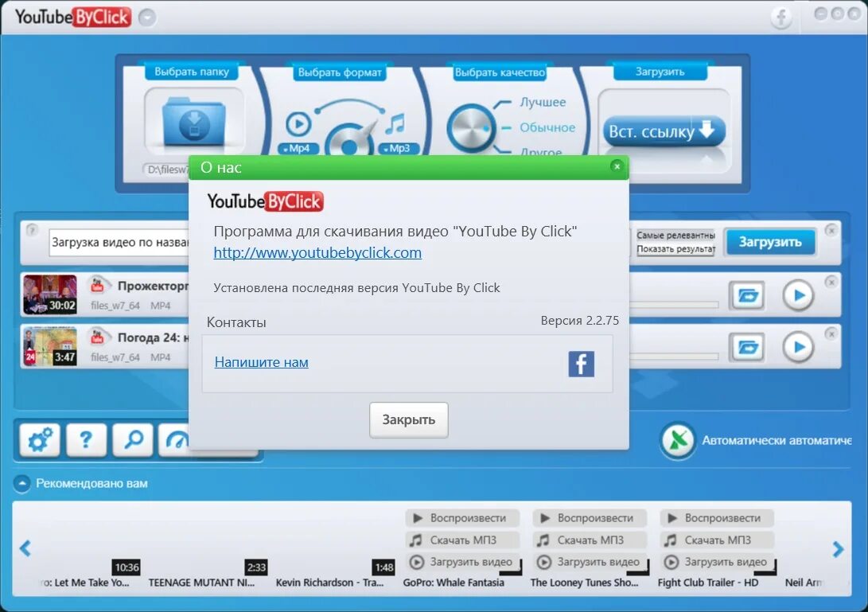
Task: Click Загрузить видео for Fight Club Trailer
Action: (717, 562)
